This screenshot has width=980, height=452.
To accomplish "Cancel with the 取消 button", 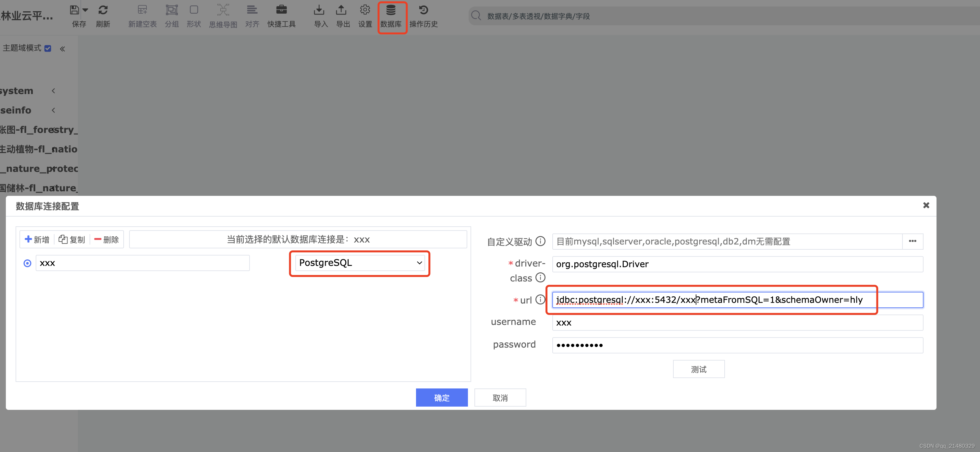I will pos(500,398).
